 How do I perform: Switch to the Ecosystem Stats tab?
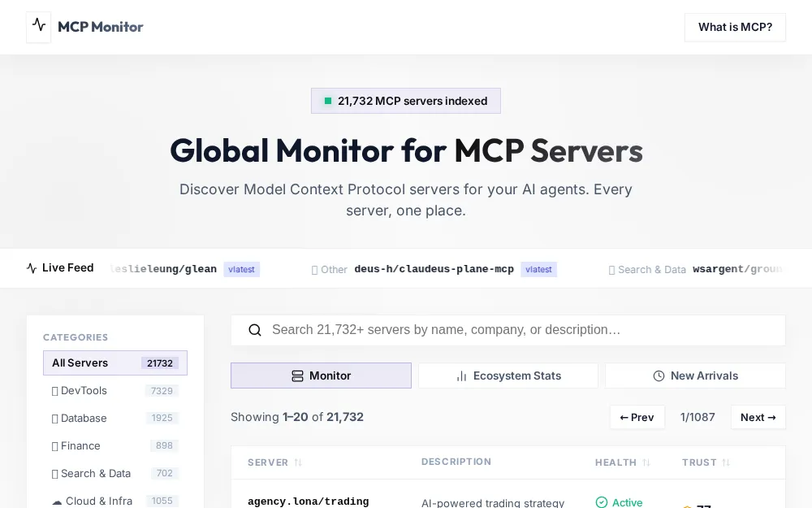click(x=508, y=376)
